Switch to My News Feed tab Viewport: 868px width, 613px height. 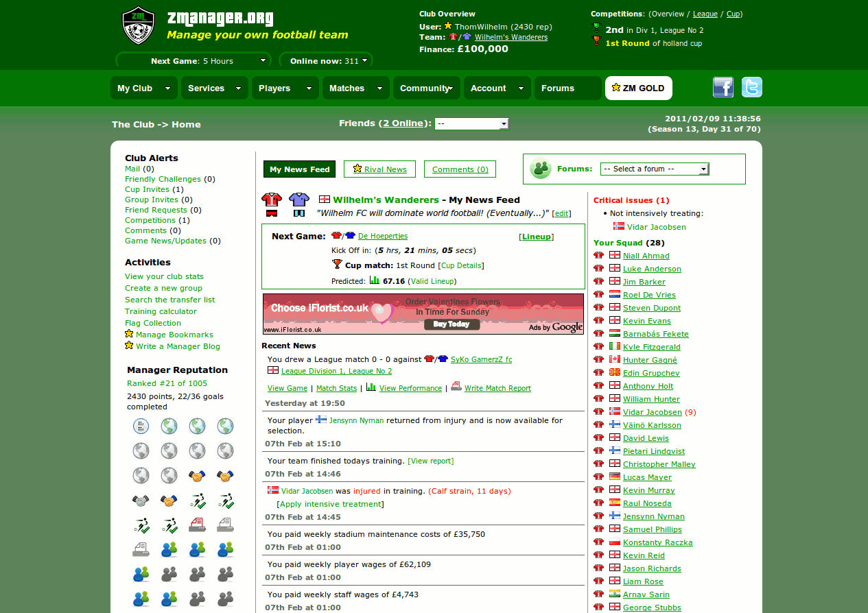click(299, 169)
